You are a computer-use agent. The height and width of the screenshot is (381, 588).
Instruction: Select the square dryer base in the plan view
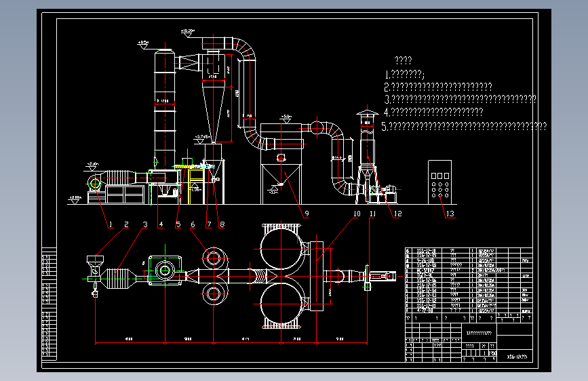click(x=165, y=270)
